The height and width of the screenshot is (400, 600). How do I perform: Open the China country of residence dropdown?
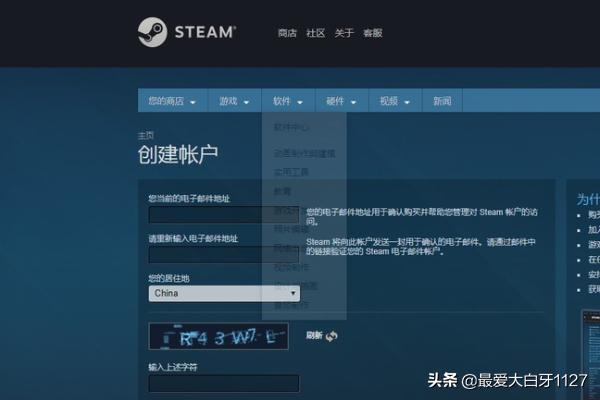(x=224, y=294)
